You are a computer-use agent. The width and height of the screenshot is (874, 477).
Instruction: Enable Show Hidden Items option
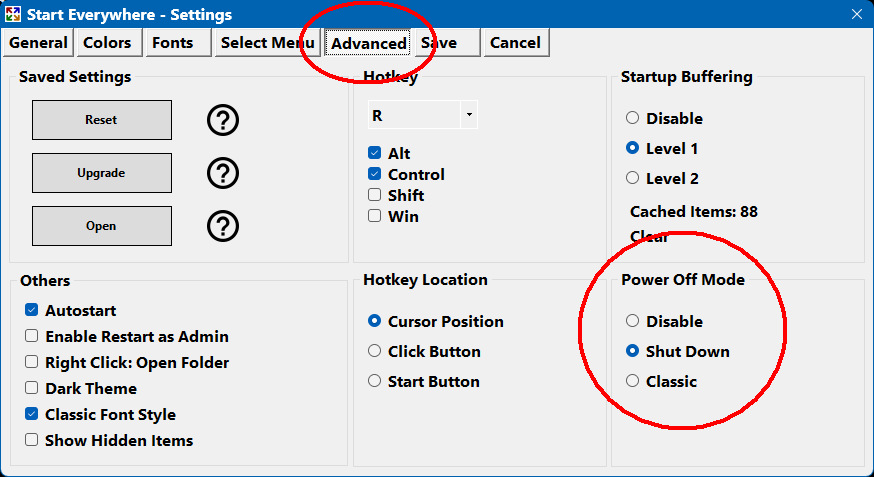(x=32, y=440)
